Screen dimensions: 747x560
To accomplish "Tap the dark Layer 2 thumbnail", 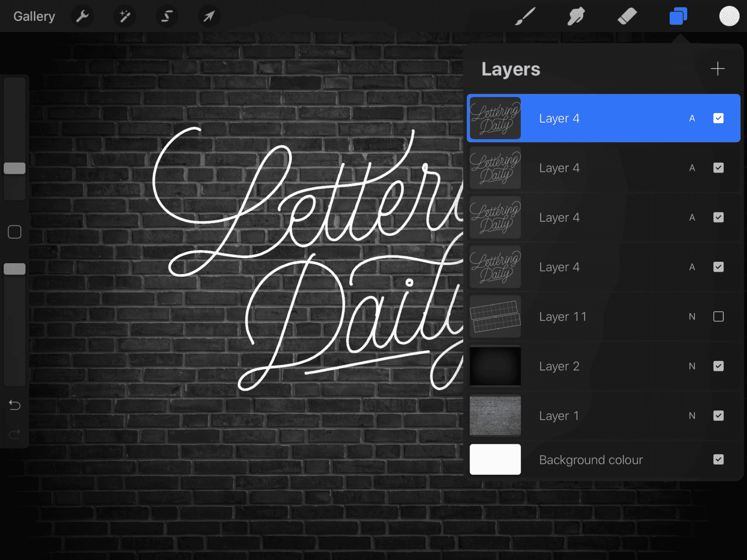I will tap(495, 366).
